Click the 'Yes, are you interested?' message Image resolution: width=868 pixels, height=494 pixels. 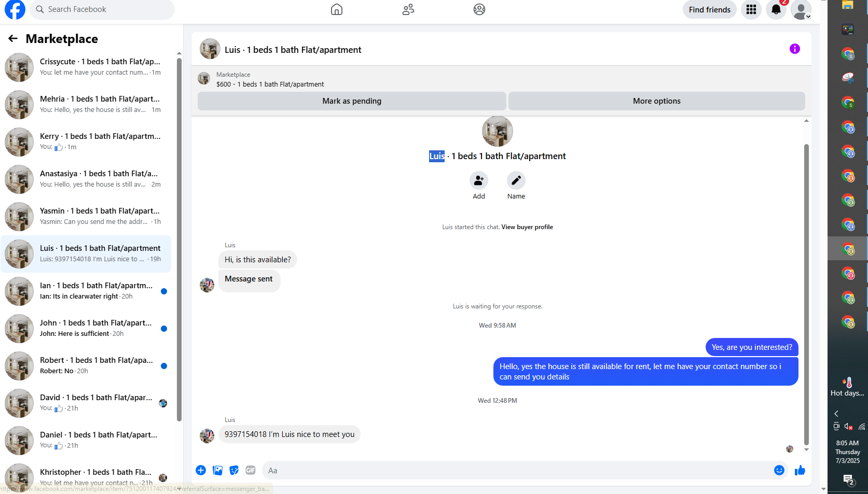tap(752, 347)
